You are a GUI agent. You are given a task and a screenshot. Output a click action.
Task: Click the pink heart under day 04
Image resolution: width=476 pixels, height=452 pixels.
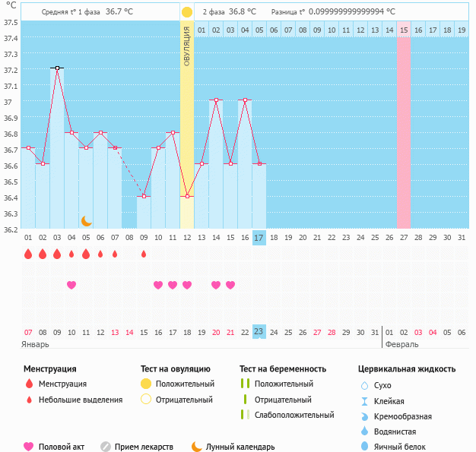pos(71,285)
